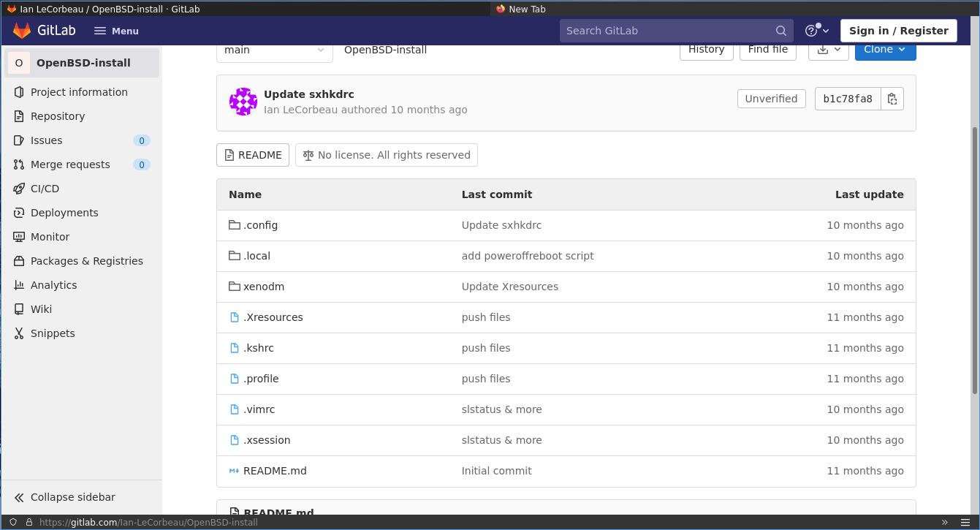Open the xenodm folder

click(264, 287)
